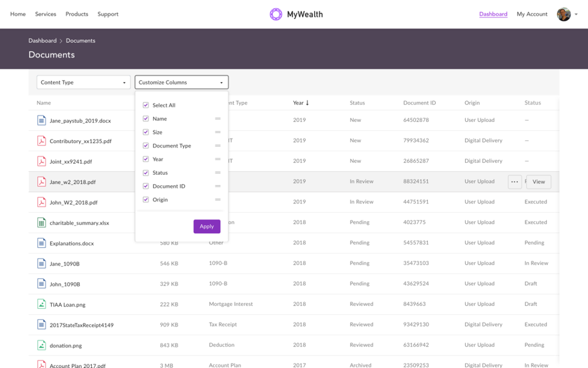Click the PDF icon for Contributory_xx1235.pdf
Viewport: 588px width, 368px height.
point(41,141)
